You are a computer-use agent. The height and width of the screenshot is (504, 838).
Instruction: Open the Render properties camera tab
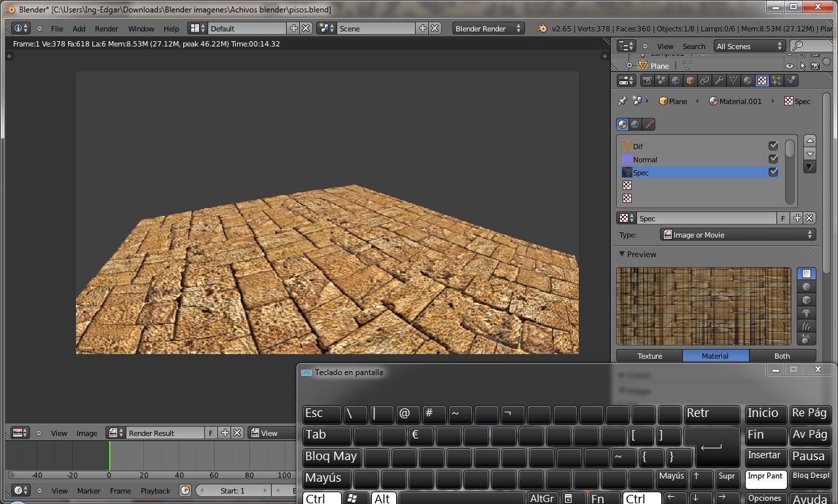tap(647, 81)
